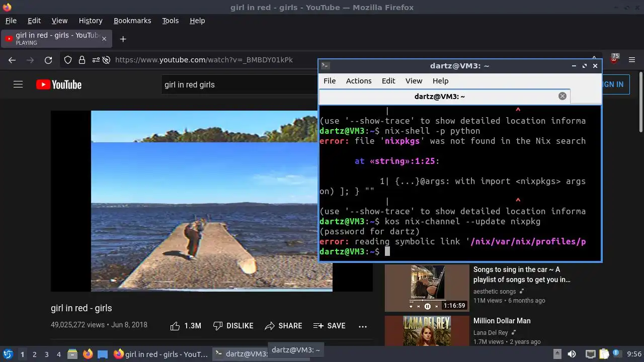Open Firefox Tools menu
Image resolution: width=644 pixels, height=362 pixels.
pos(170,21)
